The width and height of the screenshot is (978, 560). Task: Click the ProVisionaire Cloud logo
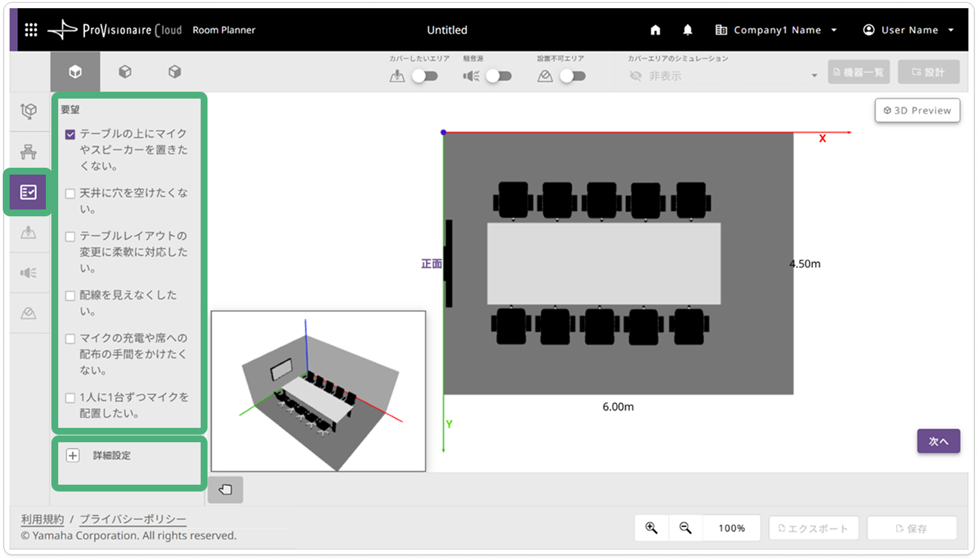(115, 30)
